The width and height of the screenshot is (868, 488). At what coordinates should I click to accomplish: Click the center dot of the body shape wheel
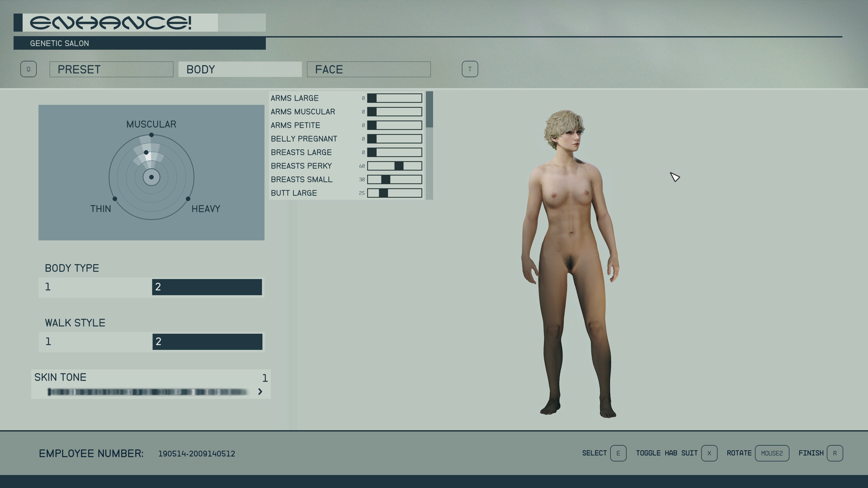click(x=151, y=177)
